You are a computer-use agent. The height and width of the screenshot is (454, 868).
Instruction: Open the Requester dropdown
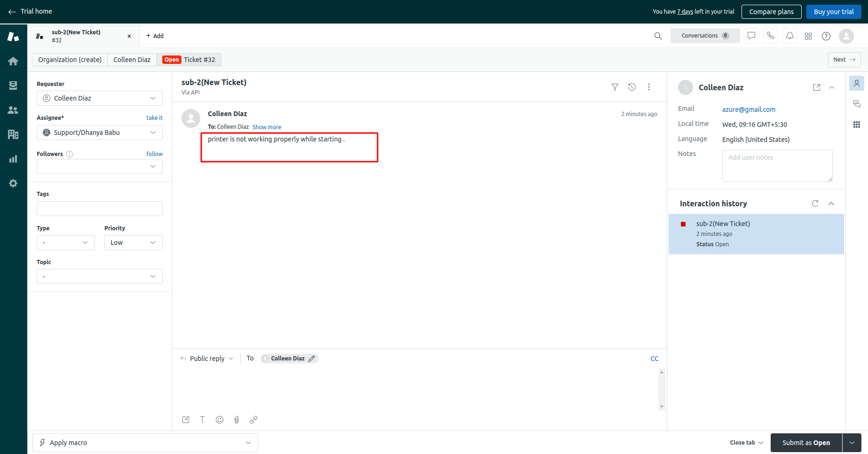point(100,98)
